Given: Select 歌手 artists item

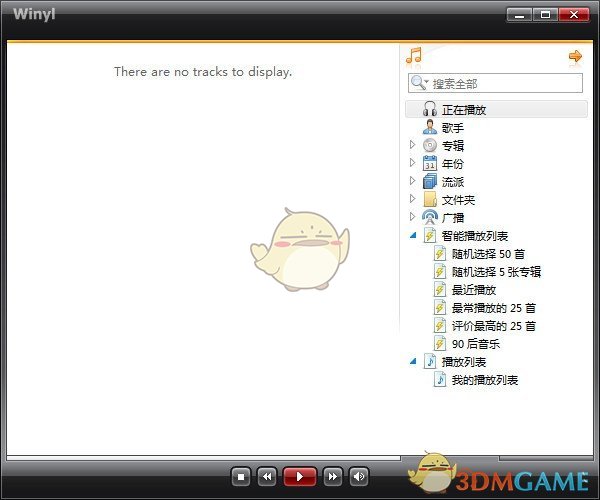Looking at the screenshot, I should coord(452,128).
